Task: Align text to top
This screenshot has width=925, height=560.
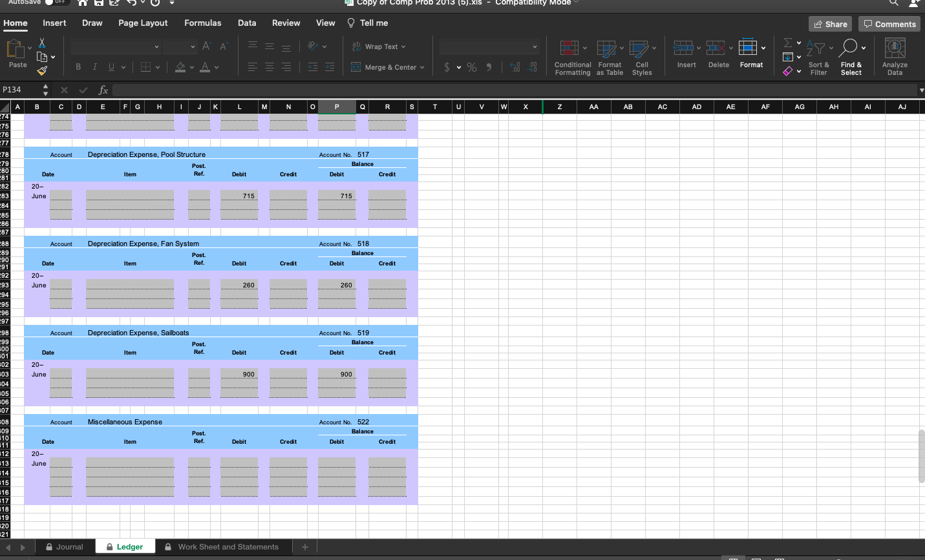Action: (x=253, y=47)
